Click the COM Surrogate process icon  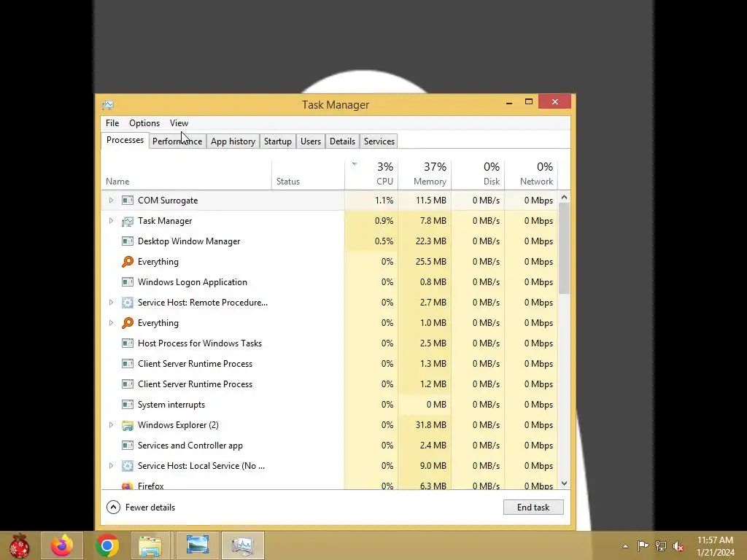(x=127, y=201)
